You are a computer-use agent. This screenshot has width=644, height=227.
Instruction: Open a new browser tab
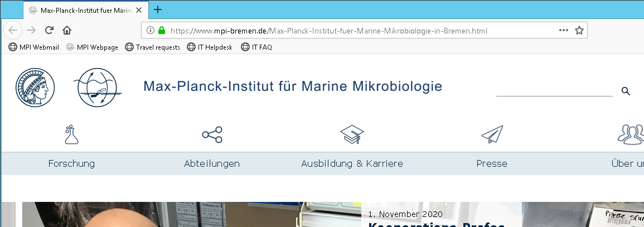click(158, 10)
